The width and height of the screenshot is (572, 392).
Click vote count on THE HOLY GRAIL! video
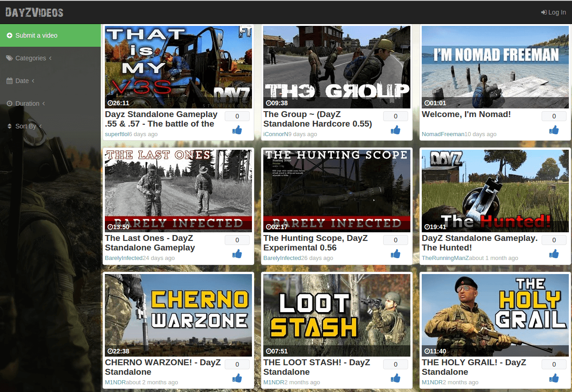554,364
